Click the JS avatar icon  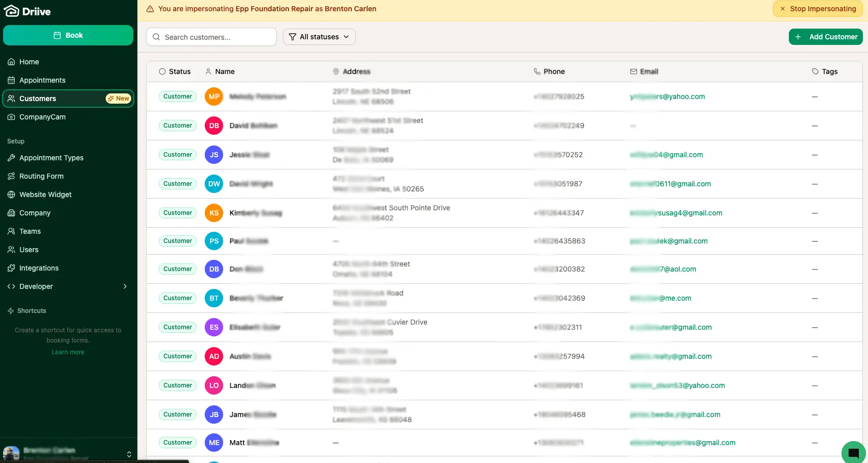click(x=214, y=155)
